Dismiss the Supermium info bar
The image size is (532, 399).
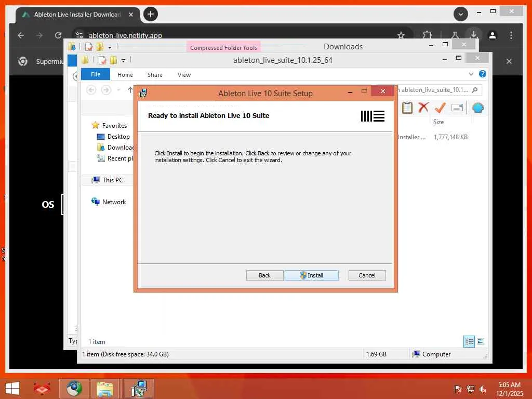pos(509,61)
